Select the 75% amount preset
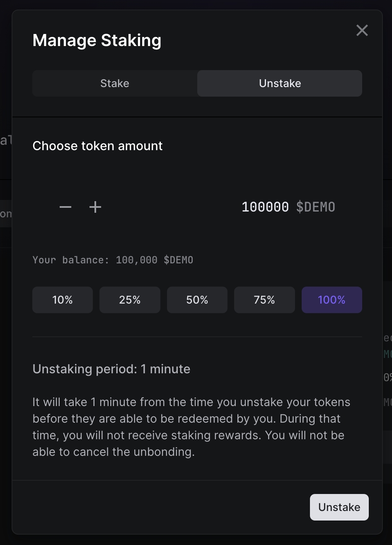This screenshot has width=392, height=545. (x=264, y=300)
